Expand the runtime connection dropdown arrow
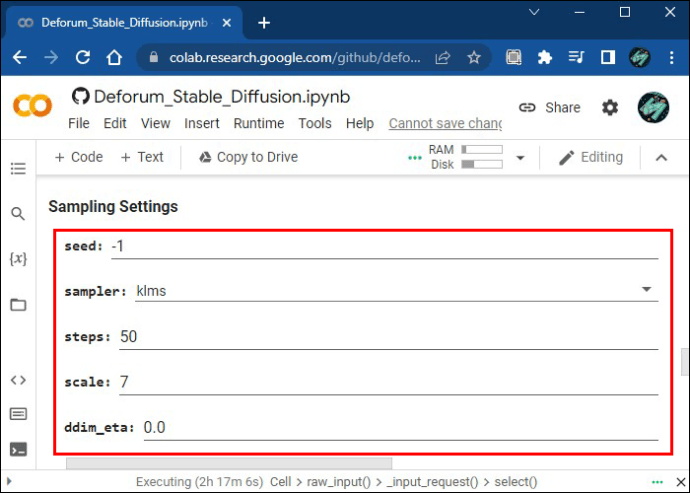Image resolution: width=690 pixels, height=493 pixels. [520, 158]
